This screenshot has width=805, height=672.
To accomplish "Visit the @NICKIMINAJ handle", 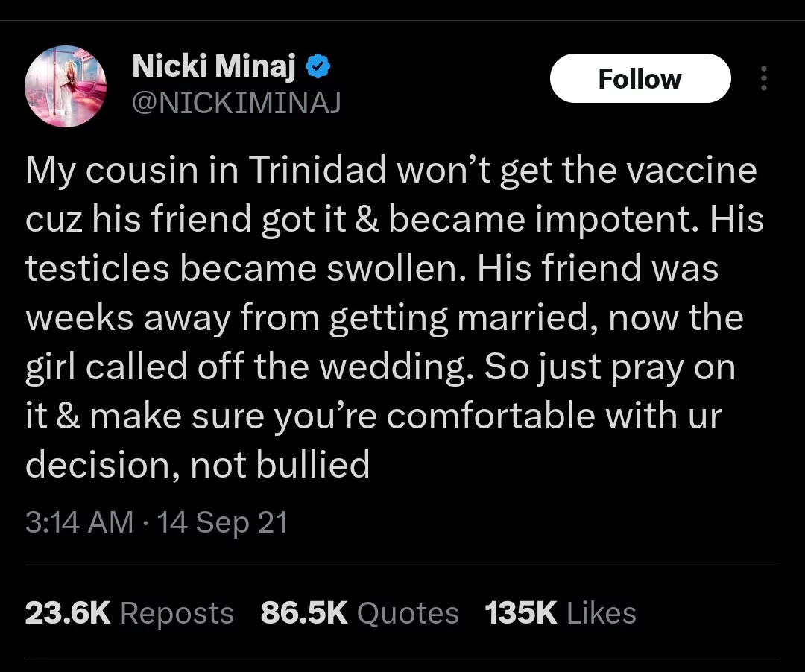I will coord(237,103).
